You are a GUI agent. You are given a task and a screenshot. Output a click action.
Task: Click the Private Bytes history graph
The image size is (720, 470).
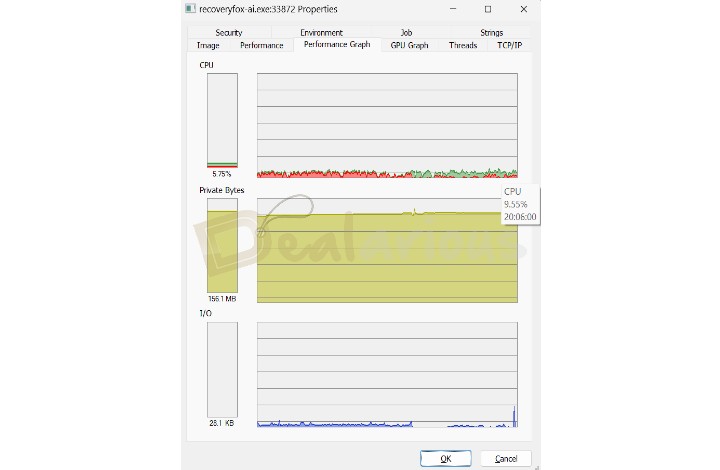[387, 250]
